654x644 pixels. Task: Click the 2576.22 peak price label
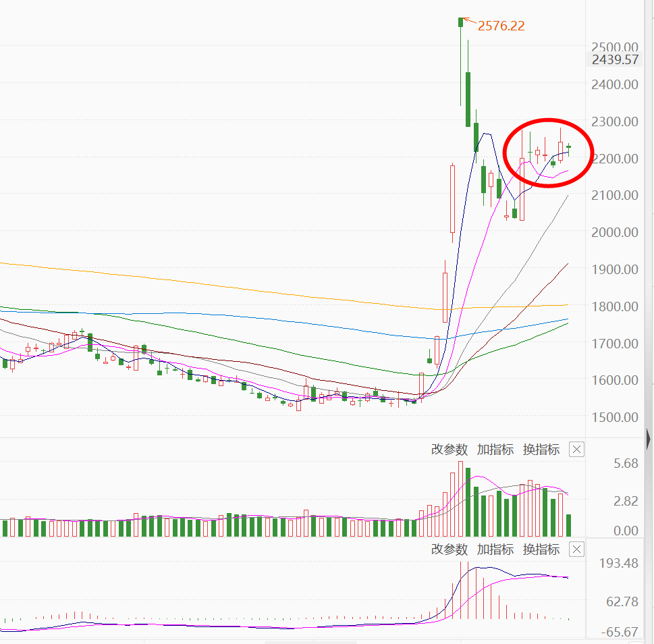click(x=501, y=26)
